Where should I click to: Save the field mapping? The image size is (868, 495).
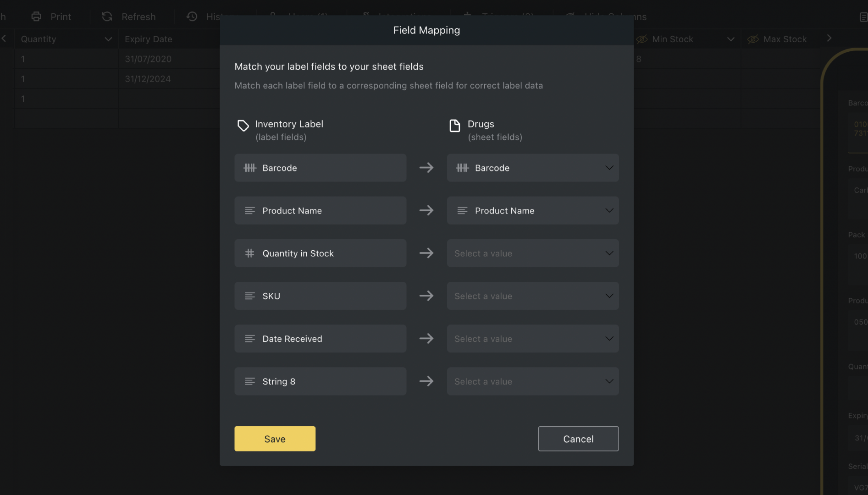point(275,439)
